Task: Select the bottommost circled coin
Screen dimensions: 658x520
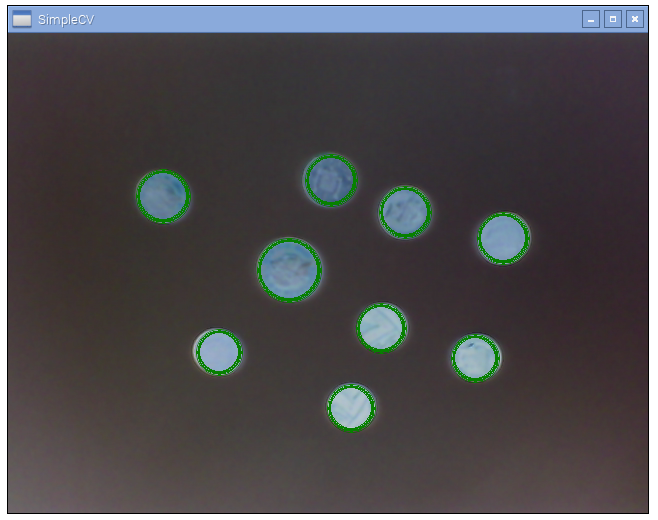Action: tap(351, 407)
